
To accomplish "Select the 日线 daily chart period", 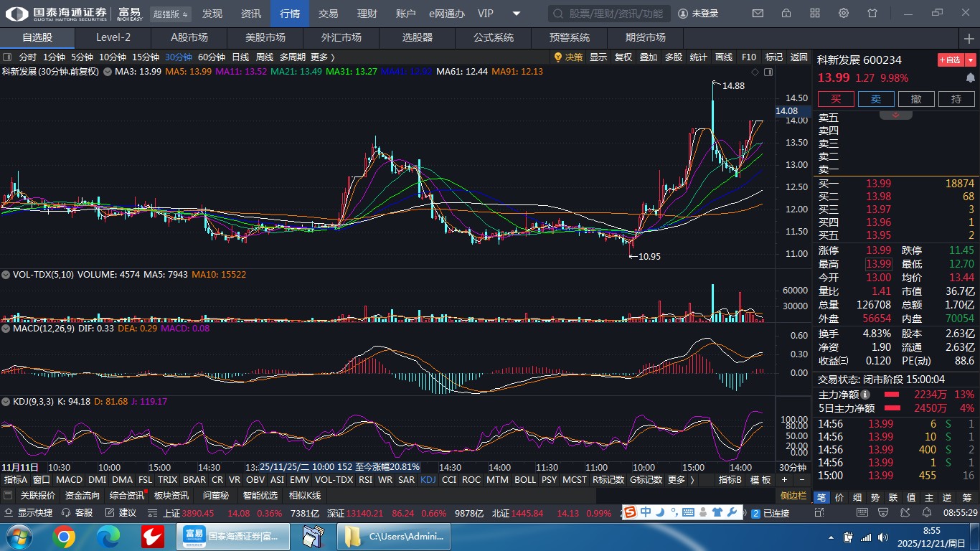I will click(240, 57).
